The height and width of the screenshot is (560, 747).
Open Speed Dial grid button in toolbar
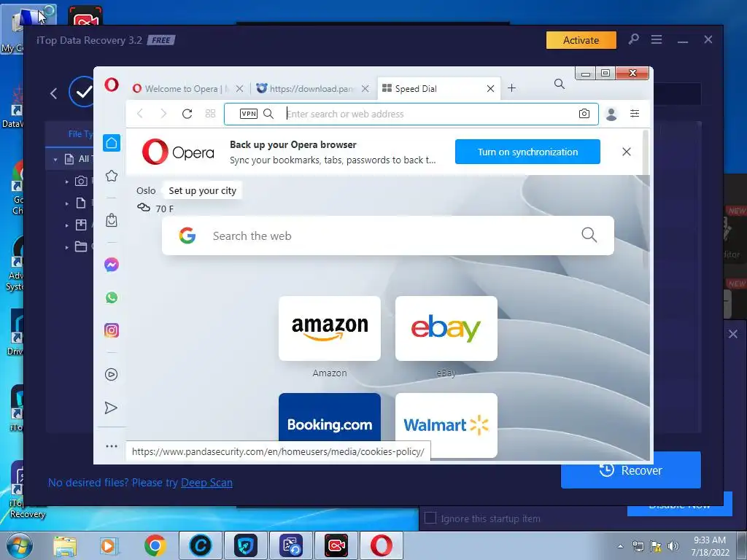click(x=211, y=114)
